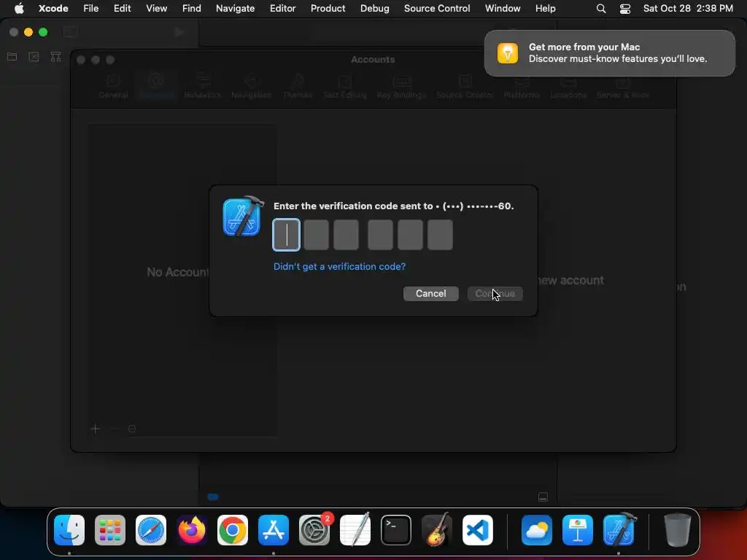Screen dimensions: 747x560
Task: Open the Window menu
Action: (x=503, y=8)
